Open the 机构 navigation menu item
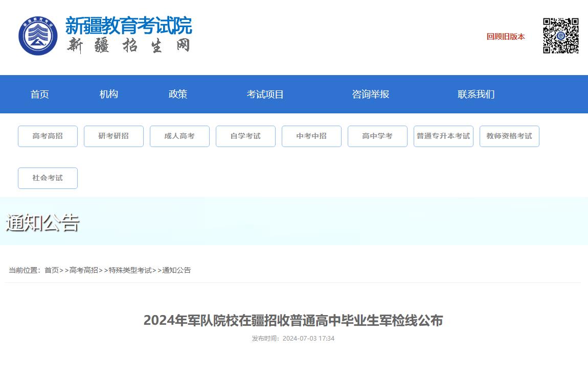The height and width of the screenshot is (383, 588). (x=108, y=94)
